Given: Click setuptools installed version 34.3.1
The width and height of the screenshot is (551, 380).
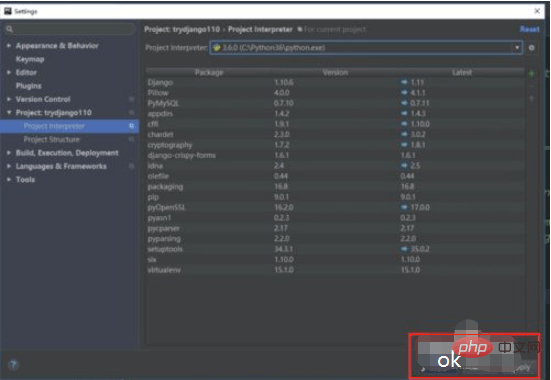Looking at the screenshot, I should coord(283,249).
